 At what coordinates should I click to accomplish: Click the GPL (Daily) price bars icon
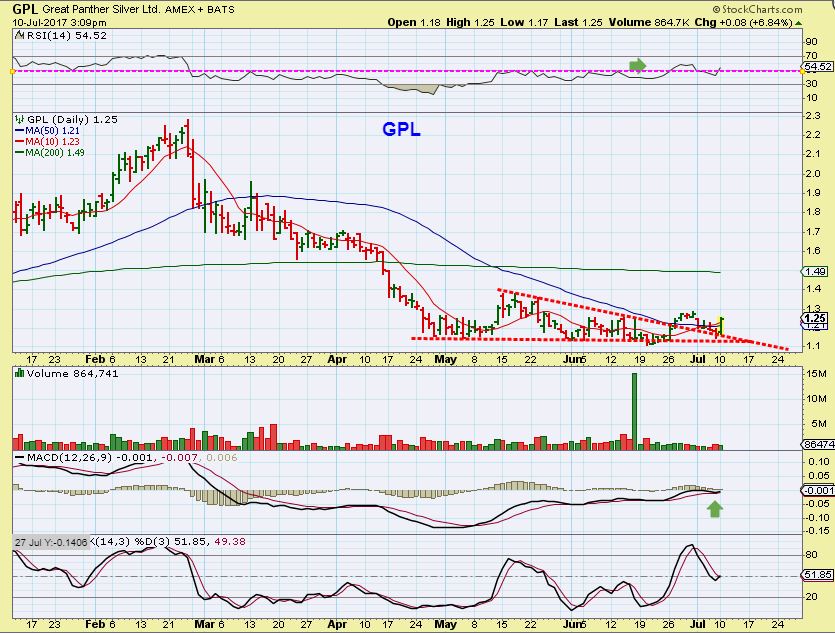click(20, 119)
